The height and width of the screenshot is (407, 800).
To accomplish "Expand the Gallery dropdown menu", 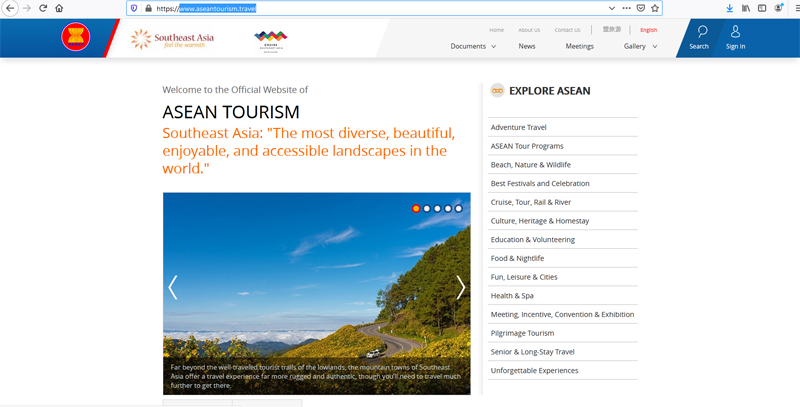I will [640, 46].
